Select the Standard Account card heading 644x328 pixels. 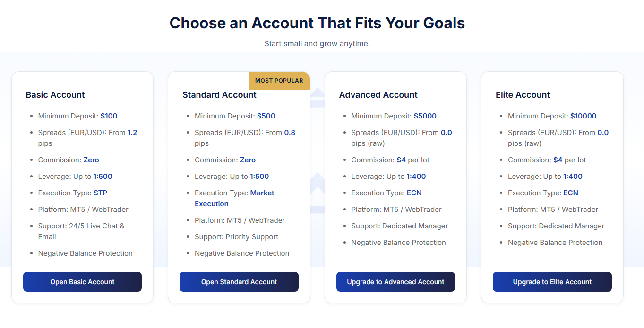[219, 95]
